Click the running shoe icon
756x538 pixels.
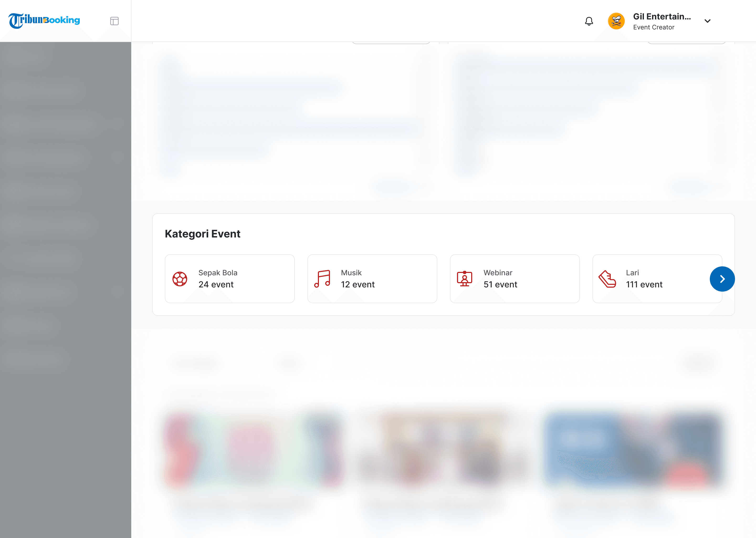click(x=607, y=279)
